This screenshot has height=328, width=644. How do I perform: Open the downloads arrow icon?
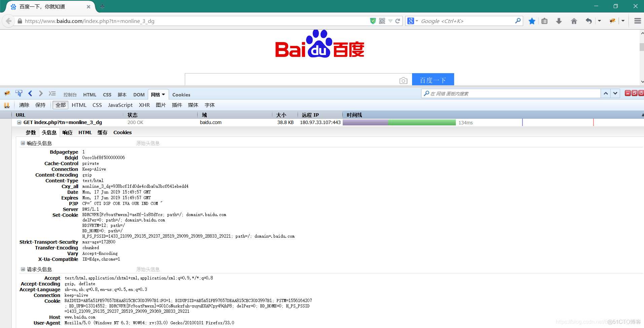[x=559, y=21]
